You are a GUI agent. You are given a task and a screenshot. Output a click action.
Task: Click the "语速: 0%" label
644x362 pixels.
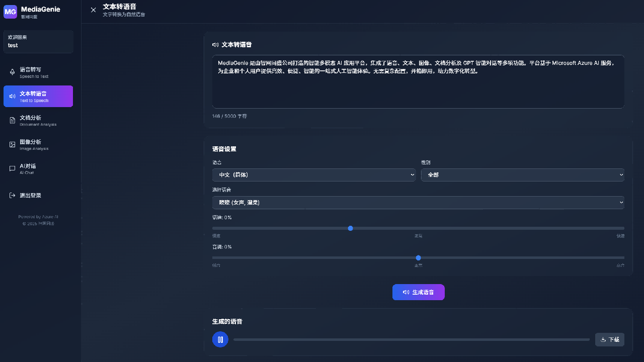[x=222, y=217]
